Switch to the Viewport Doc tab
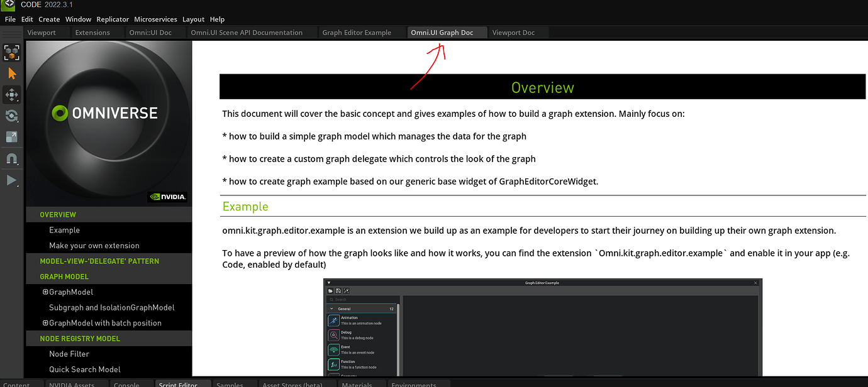 tap(513, 32)
